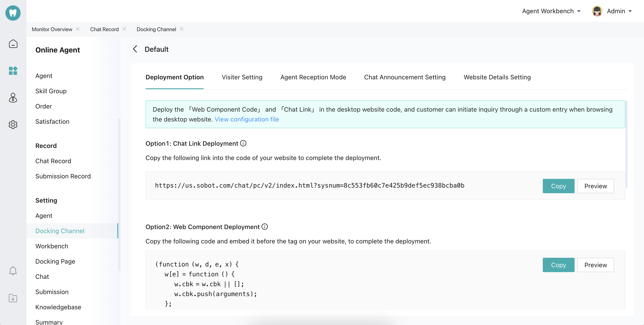
Task: Click the back arrow beside Default
Action: coord(135,49)
